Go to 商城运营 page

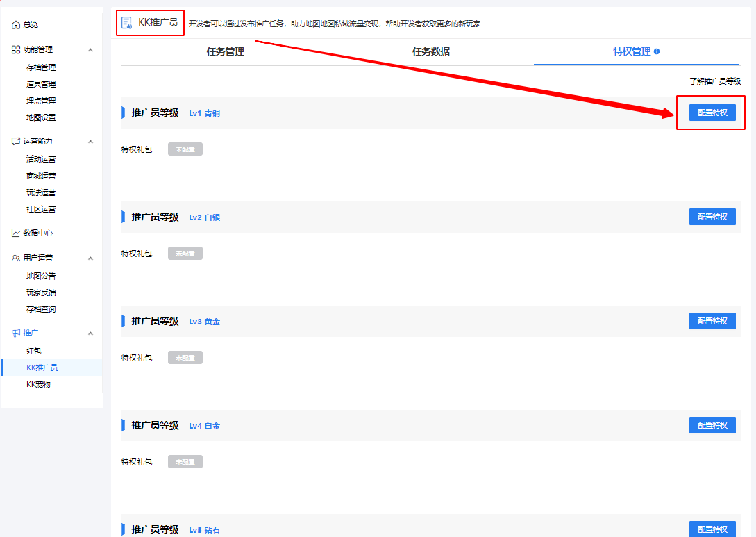(x=41, y=176)
